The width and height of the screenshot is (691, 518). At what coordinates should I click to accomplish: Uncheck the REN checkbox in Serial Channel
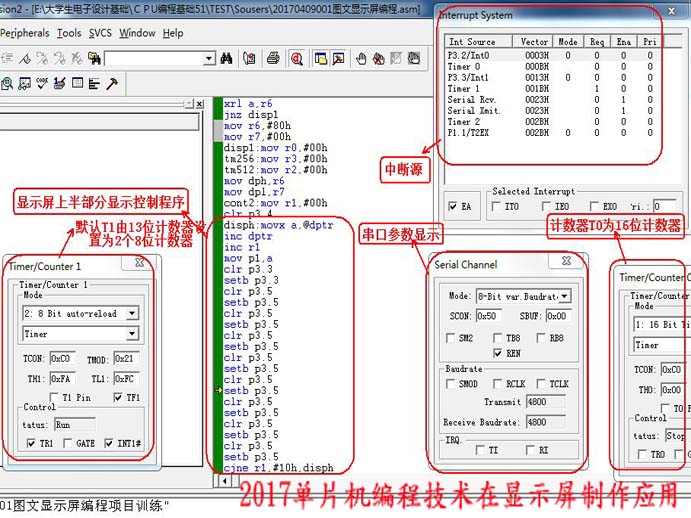pos(499,353)
